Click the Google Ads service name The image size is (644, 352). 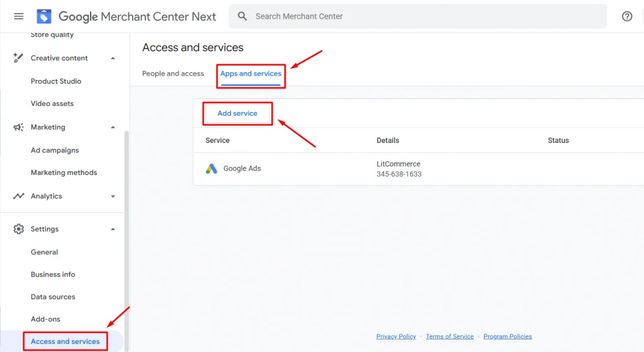pyautogui.click(x=242, y=169)
